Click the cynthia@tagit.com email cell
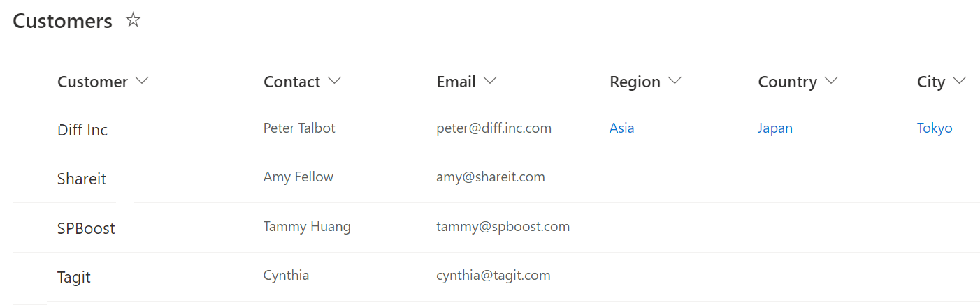The width and height of the screenshot is (980, 305). [x=493, y=276]
